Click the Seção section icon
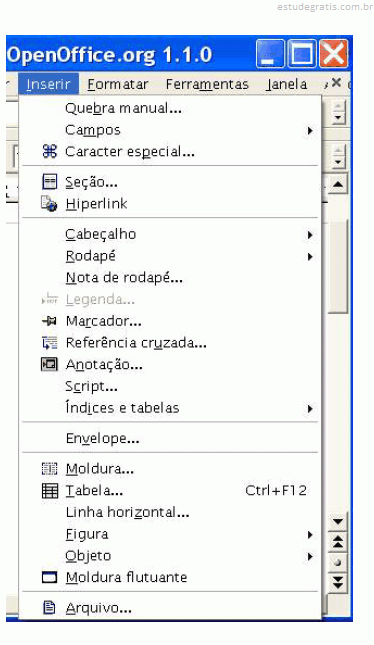 49,182
